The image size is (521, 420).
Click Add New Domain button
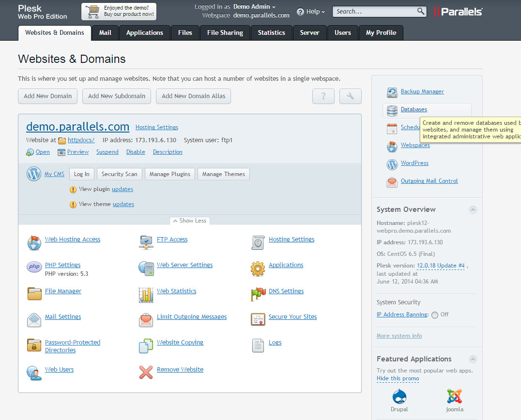tap(47, 96)
